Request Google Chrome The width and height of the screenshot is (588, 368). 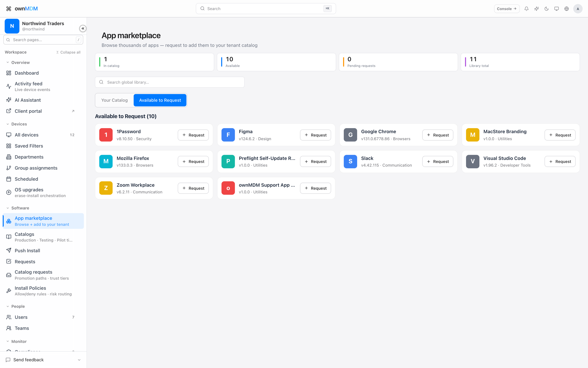438,135
